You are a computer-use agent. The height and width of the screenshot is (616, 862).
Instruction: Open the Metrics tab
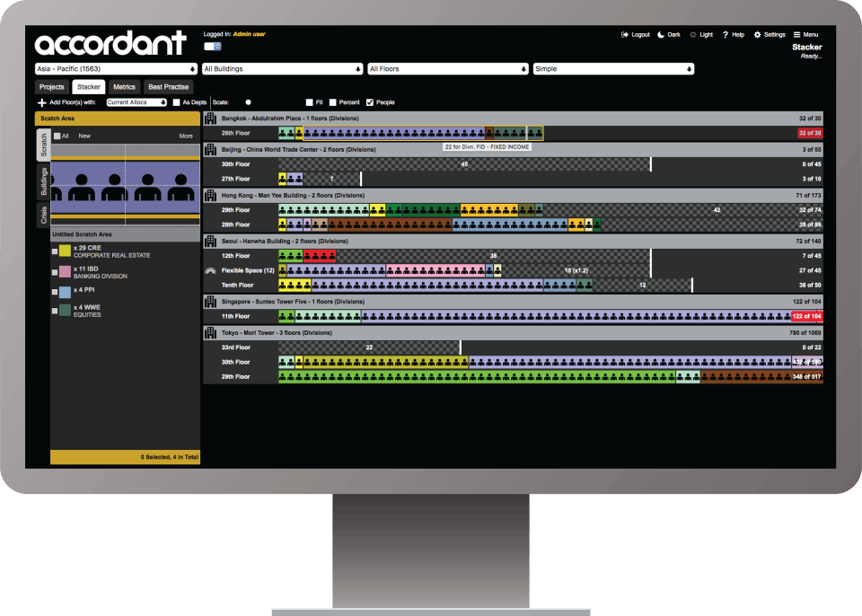(x=124, y=87)
